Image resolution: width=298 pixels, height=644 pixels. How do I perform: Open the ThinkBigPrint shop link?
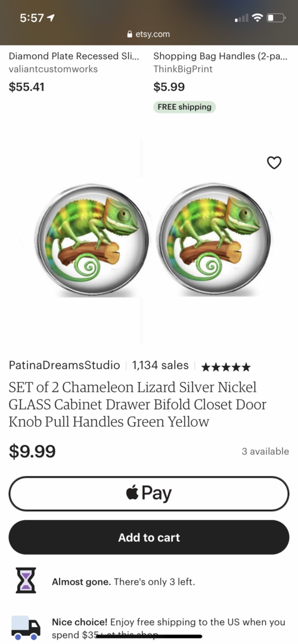click(183, 69)
